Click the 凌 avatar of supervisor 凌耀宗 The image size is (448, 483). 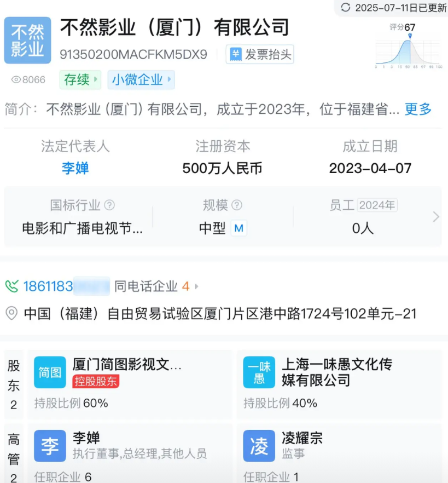pyautogui.click(x=259, y=446)
